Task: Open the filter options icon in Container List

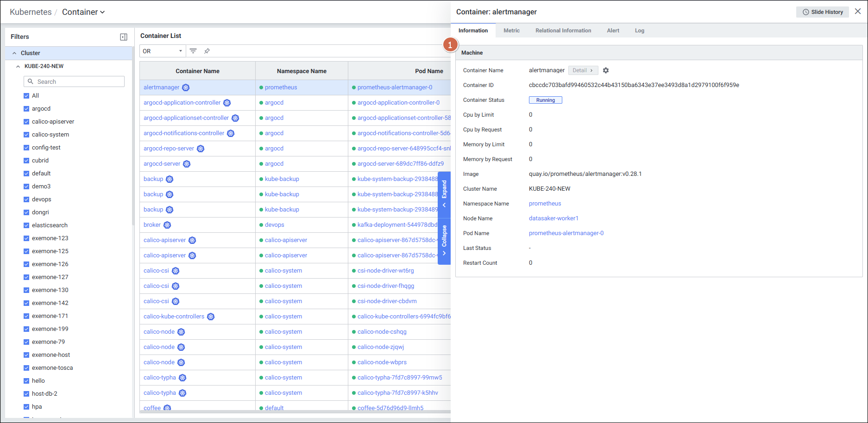Action: point(193,51)
